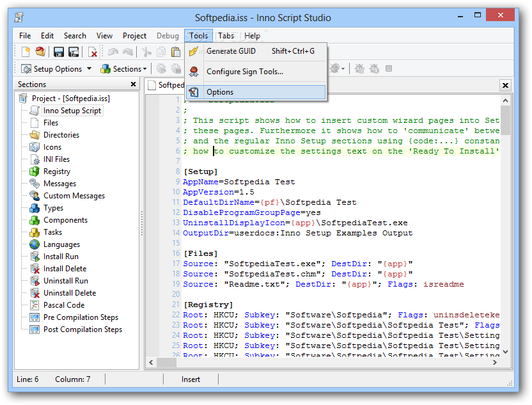Click horizontal scrollbar right arrow
The height and width of the screenshot is (405, 532).
(495, 363)
